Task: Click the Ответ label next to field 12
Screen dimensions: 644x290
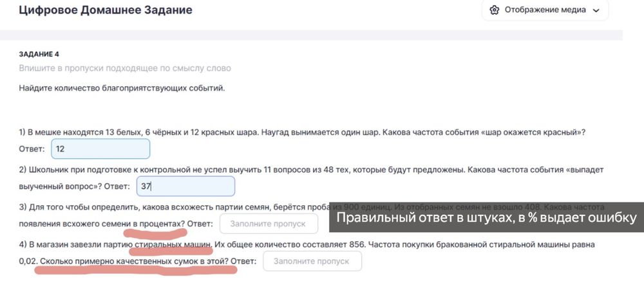Action: point(32,149)
